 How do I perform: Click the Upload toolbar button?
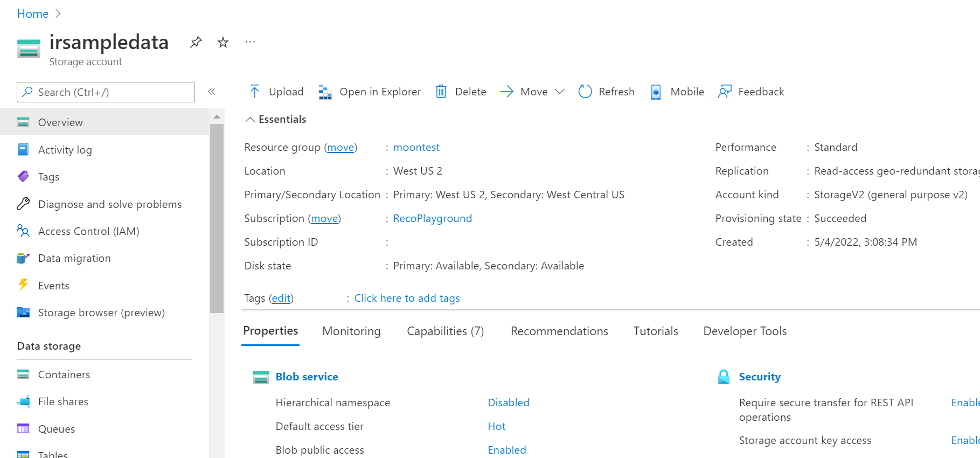point(277,92)
